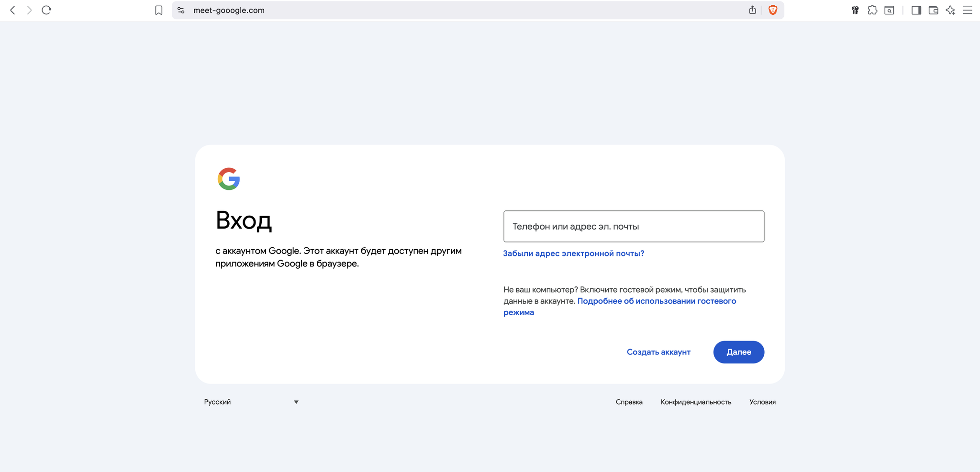Image resolution: width=980 pixels, height=472 pixels.
Task: Open the passwords keys icon
Action: pos(855,10)
